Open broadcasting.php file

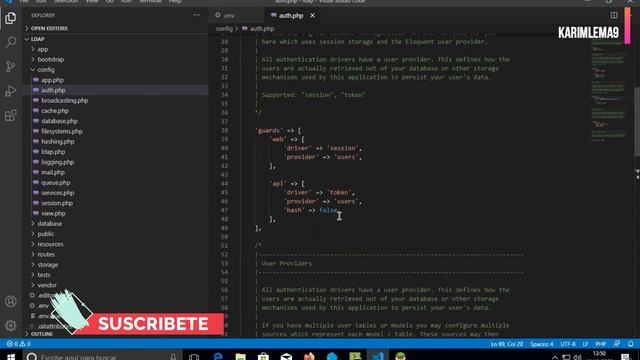(x=64, y=100)
